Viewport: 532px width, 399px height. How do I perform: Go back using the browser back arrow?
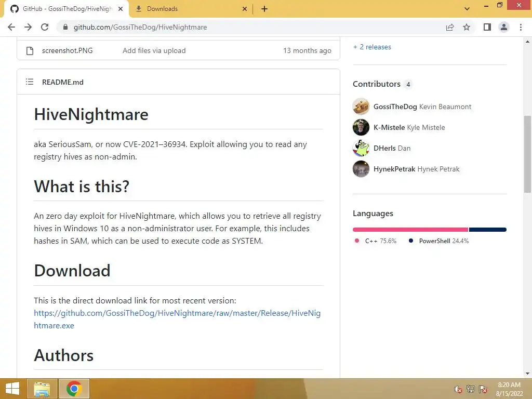[11, 27]
